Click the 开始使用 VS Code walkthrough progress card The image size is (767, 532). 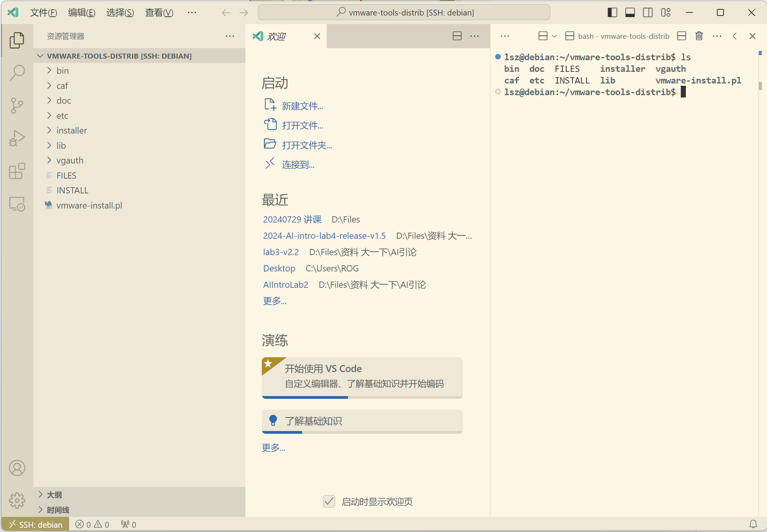362,376
